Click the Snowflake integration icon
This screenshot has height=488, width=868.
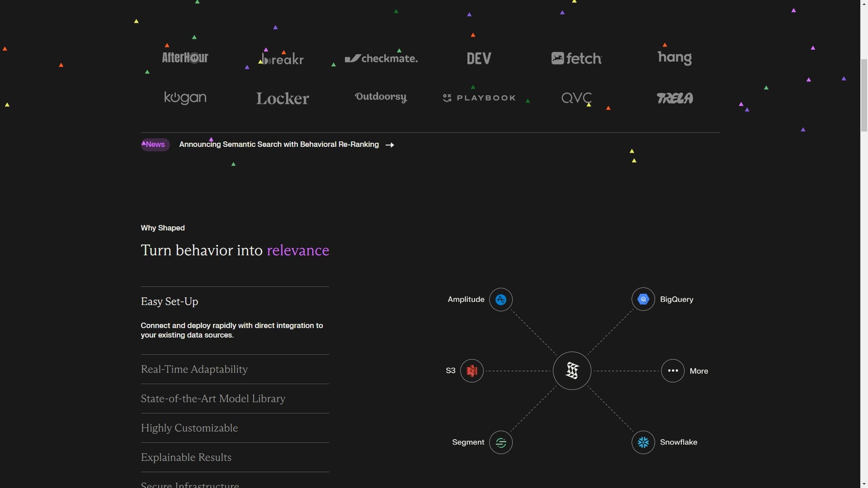coord(643,442)
